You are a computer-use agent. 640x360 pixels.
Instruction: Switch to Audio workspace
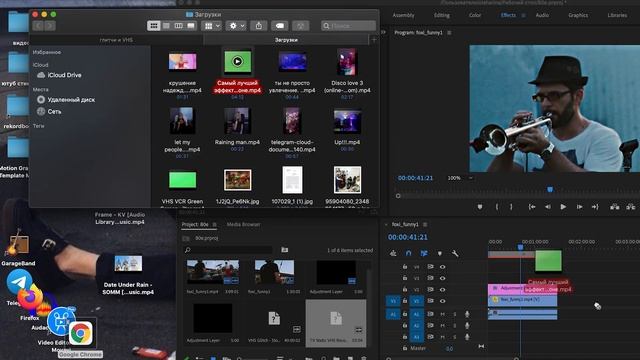coord(542,15)
